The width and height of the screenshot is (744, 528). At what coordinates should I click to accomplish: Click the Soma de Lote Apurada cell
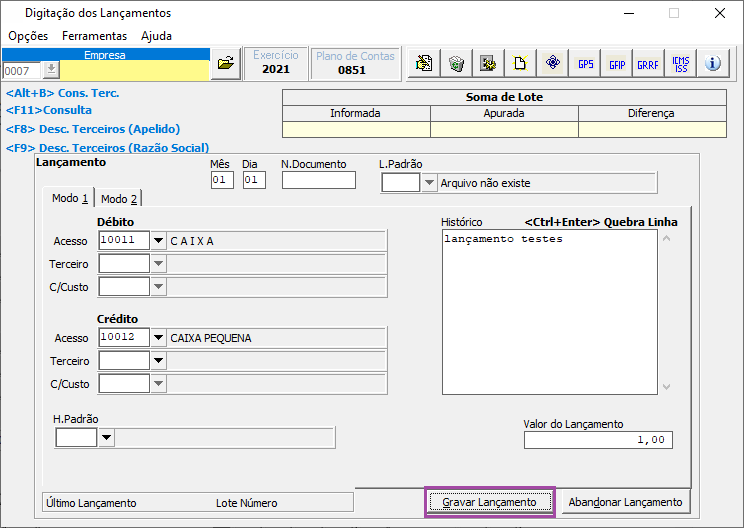(504, 130)
